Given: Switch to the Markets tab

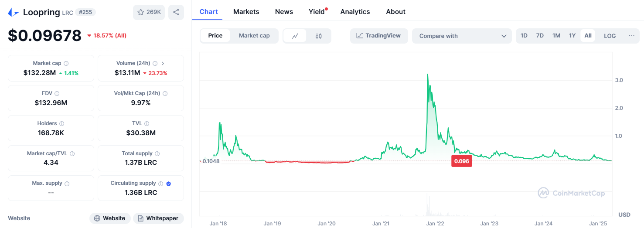Looking at the screenshot, I should pyautogui.click(x=246, y=12).
